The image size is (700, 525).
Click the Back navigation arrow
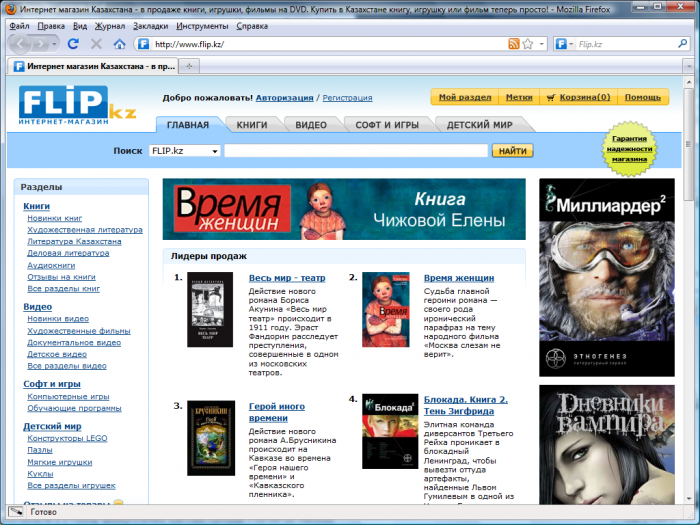tap(20, 44)
